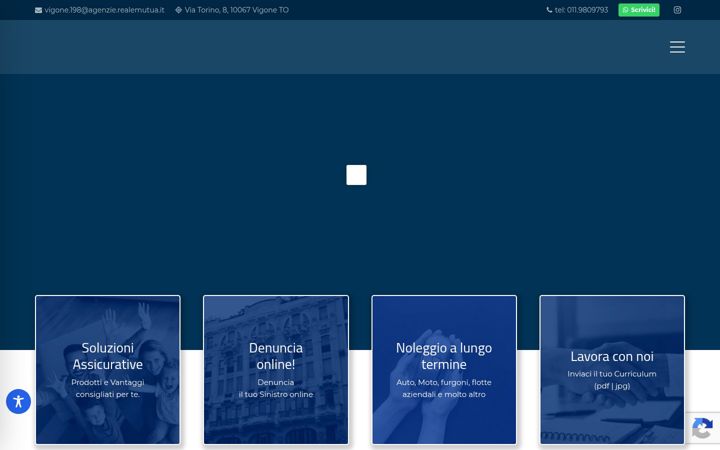This screenshot has width=720, height=450.
Task: Click 'Inviaci il tuo Curriculum' text
Action: 612,374
